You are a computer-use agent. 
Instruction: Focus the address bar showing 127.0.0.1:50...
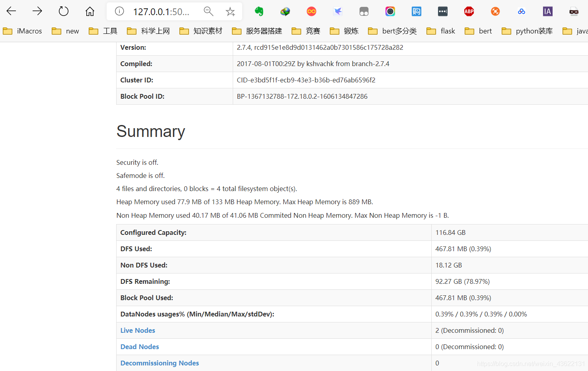pos(161,12)
